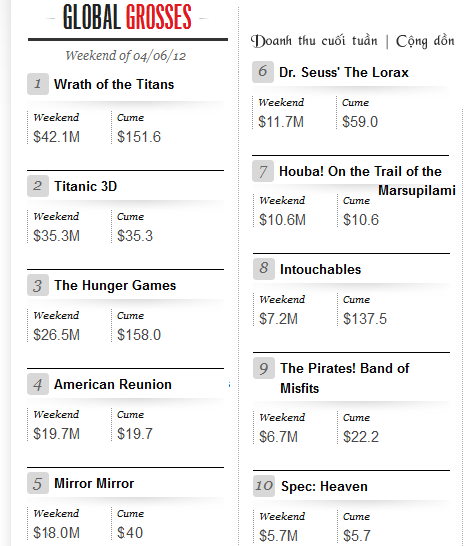
Task: Click rank 8 badge beside Intouchables
Action: (x=264, y=269)
